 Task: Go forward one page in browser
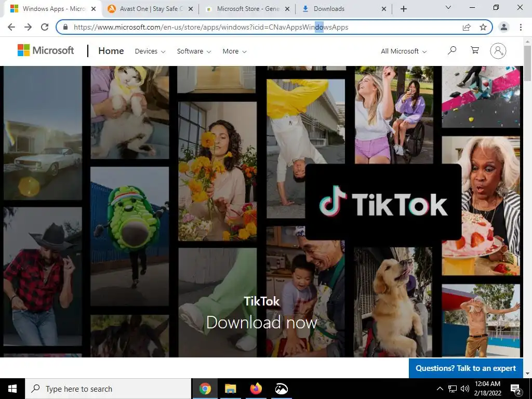click(28, 27)
